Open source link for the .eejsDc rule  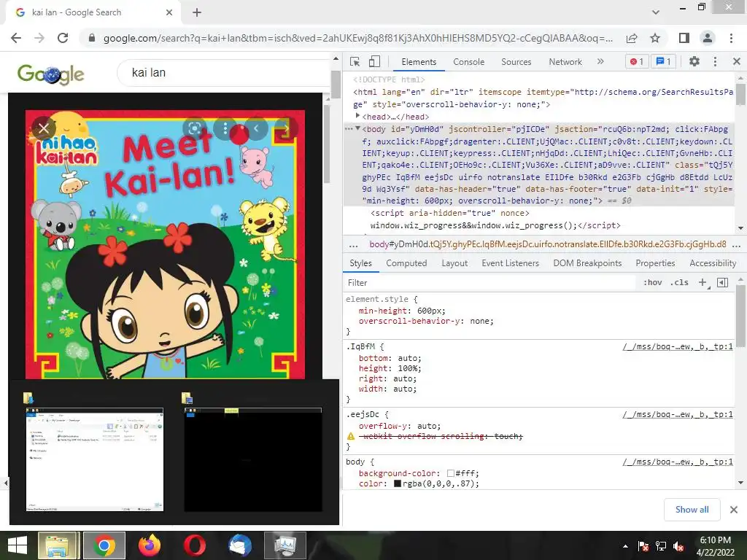pyautogui.click(x=678, y=415)
